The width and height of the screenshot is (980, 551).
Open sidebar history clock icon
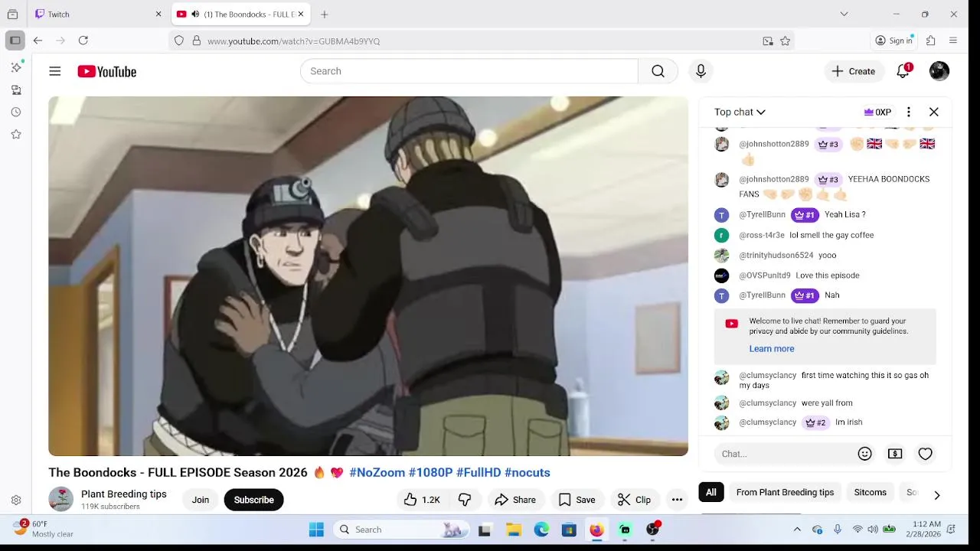pos(16,112)
